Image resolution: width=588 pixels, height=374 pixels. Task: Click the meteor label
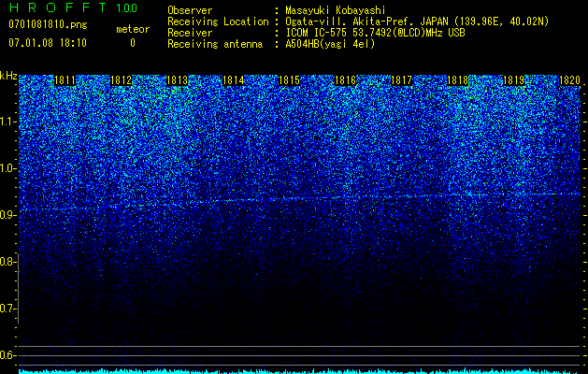click(x=133, y=29)
